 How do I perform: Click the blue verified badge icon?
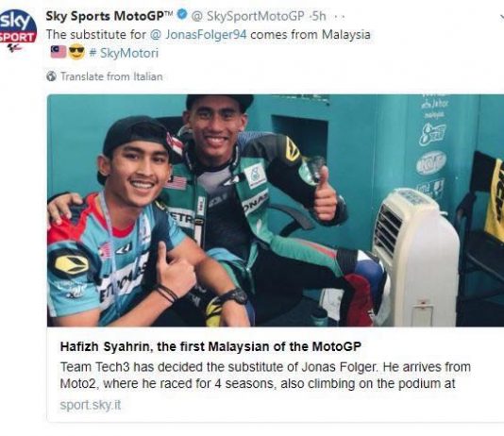click(182, 14)
